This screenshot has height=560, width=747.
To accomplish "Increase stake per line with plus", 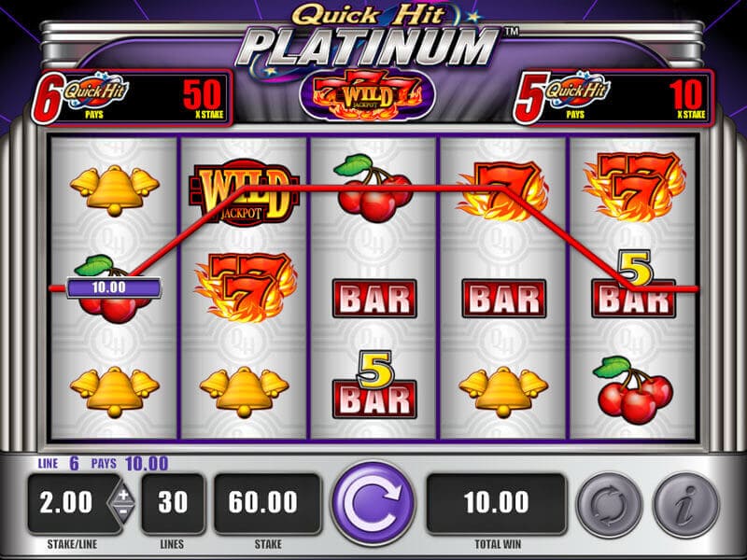I will point(123,495).
